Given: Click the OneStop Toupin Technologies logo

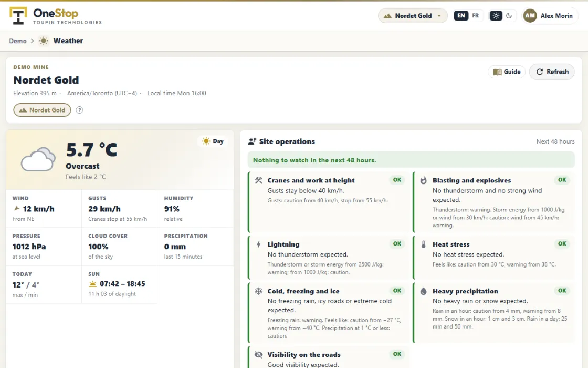Looking at the screenshot, I should point(56,16).
